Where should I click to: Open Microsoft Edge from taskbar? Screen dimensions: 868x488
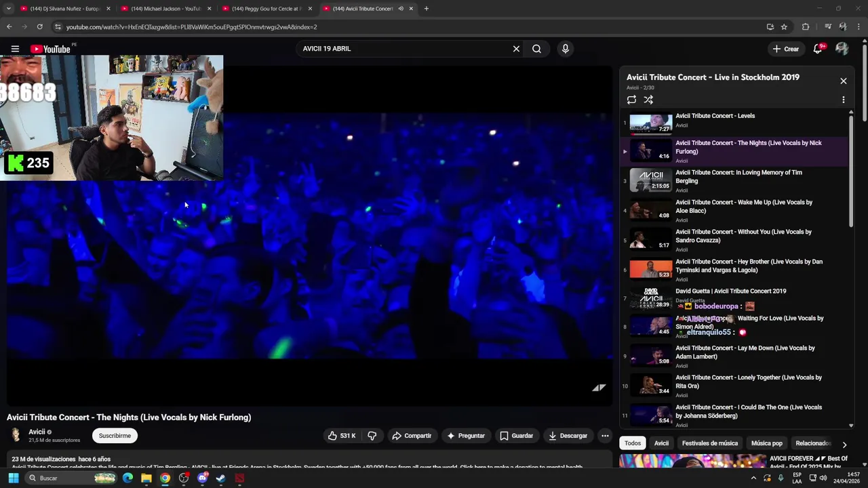click(x=127, y=478)
